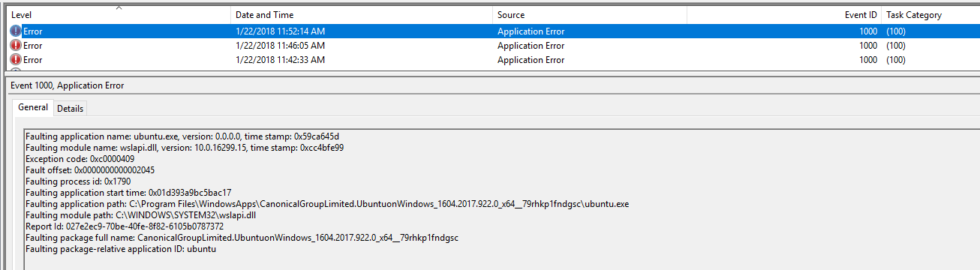Image resolution: width=980 pixels, height=270 pixels.
Task: Select the error event logged at 11:42:33 AM
Action: [493, 60]
